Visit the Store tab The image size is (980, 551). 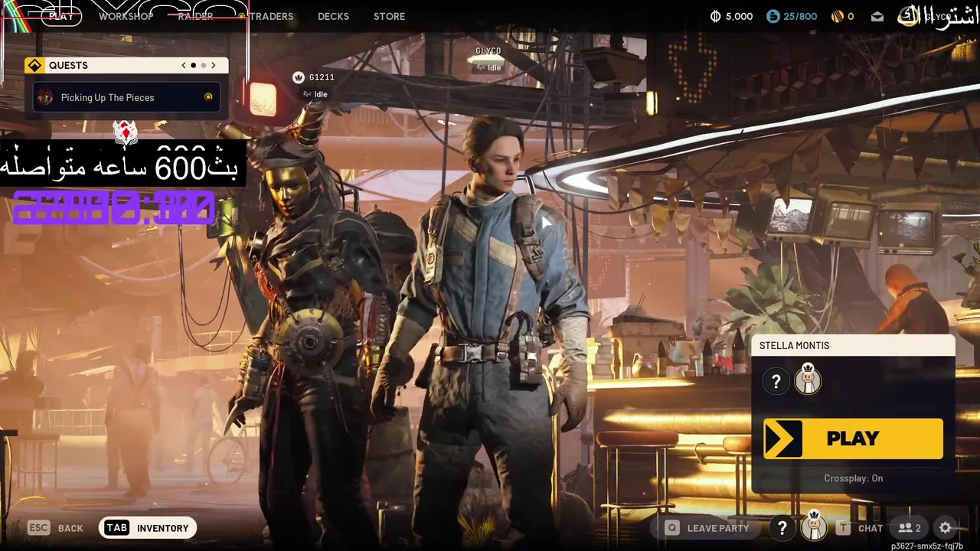coord(389,16)
